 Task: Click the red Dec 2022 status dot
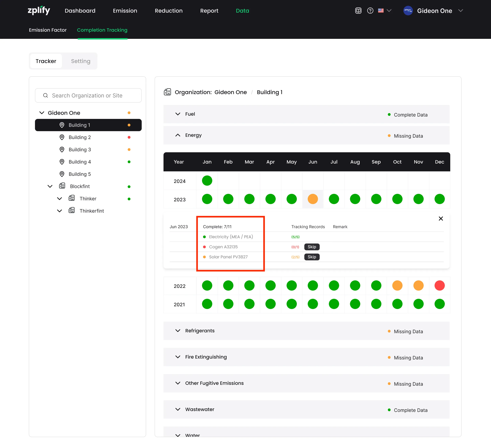coord(439,285)
